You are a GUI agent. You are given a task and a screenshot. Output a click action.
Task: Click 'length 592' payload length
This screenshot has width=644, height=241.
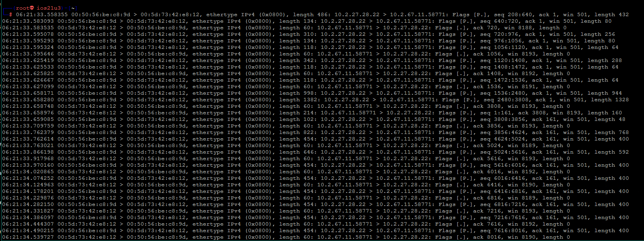point(611,152)
